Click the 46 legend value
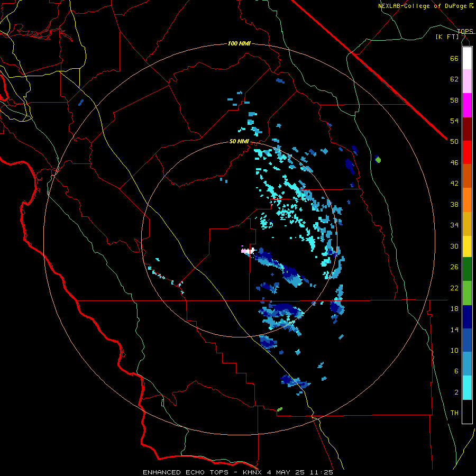 coord(454,163)
